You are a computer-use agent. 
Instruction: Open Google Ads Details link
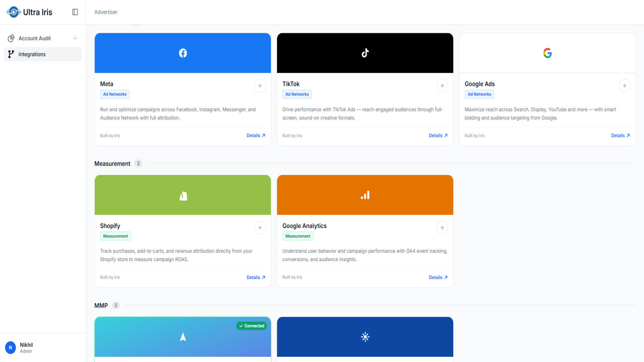coord(621,136)
